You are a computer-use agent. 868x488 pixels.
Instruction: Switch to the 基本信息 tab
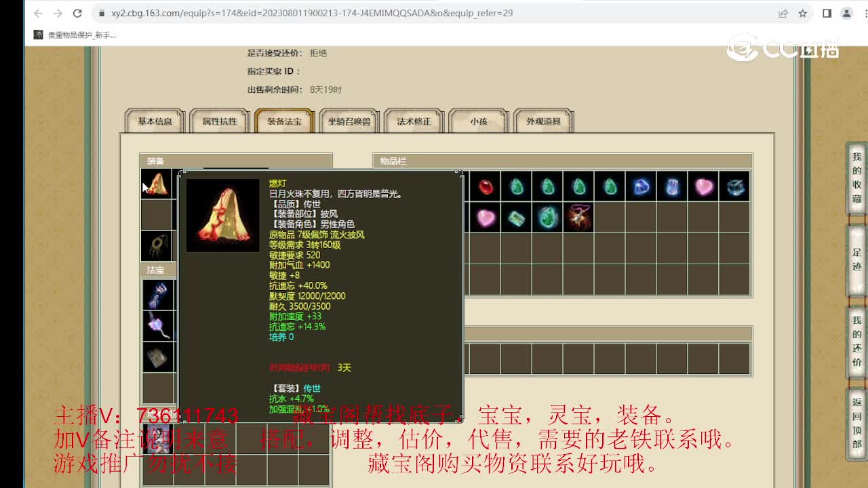click(x=155, y=121)
